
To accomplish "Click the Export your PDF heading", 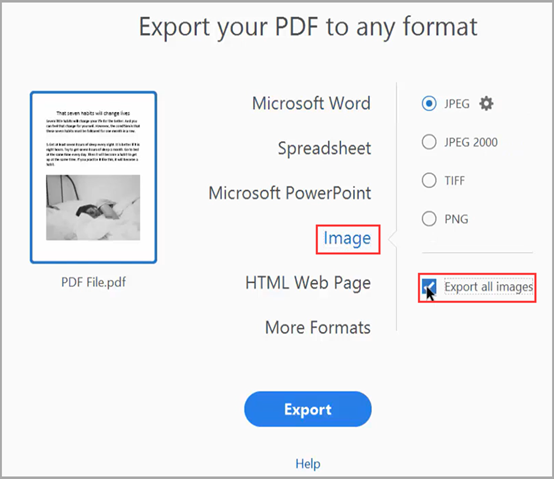I will (308, 28).
